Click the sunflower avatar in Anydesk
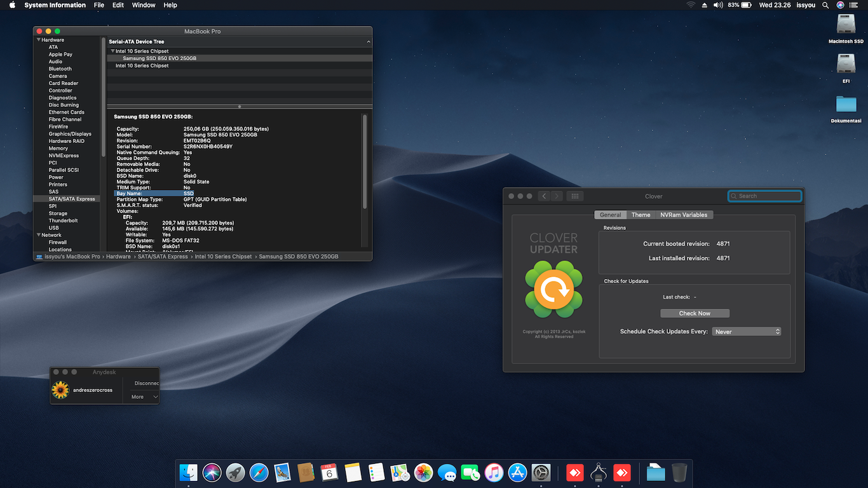The image size is (868, 488). point(60,390)
